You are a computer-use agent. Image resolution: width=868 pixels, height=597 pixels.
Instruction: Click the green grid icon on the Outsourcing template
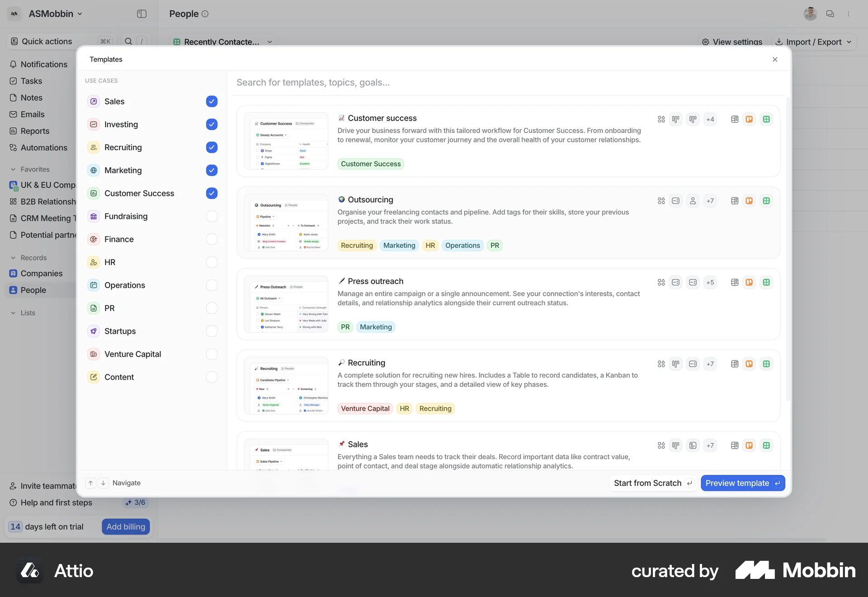(766, 200)
